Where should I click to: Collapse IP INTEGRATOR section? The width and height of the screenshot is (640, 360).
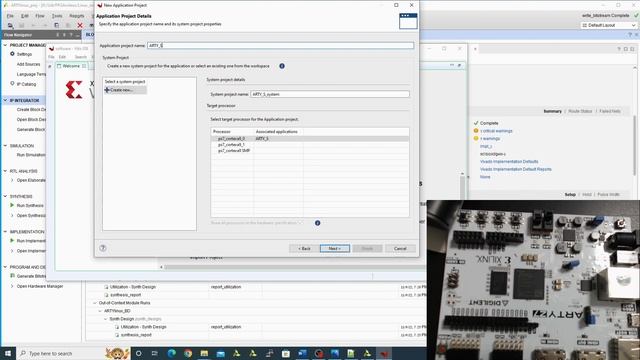pyautogui.click(x=5, y=100)
